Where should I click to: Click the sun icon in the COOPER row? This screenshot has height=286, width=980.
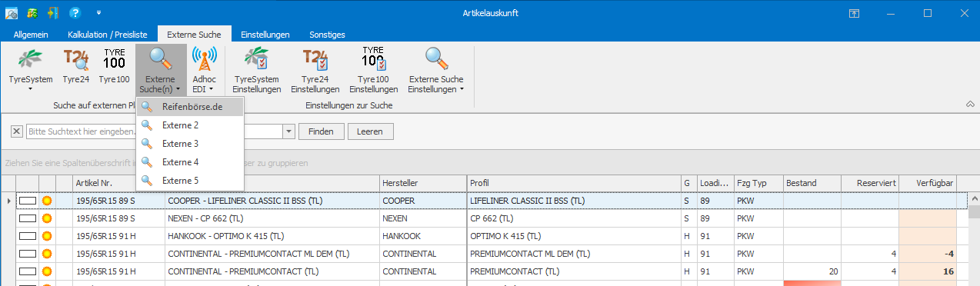click(x=47, y=201)
